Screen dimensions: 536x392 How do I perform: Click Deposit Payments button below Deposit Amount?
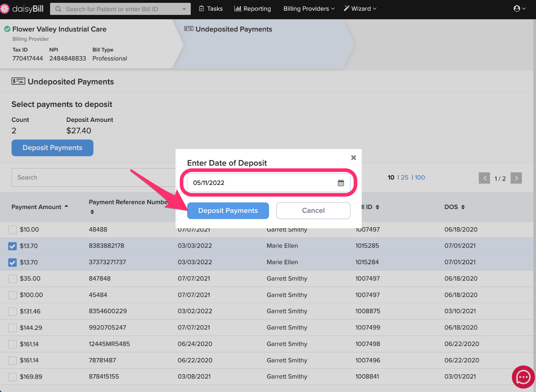[52, 148]
